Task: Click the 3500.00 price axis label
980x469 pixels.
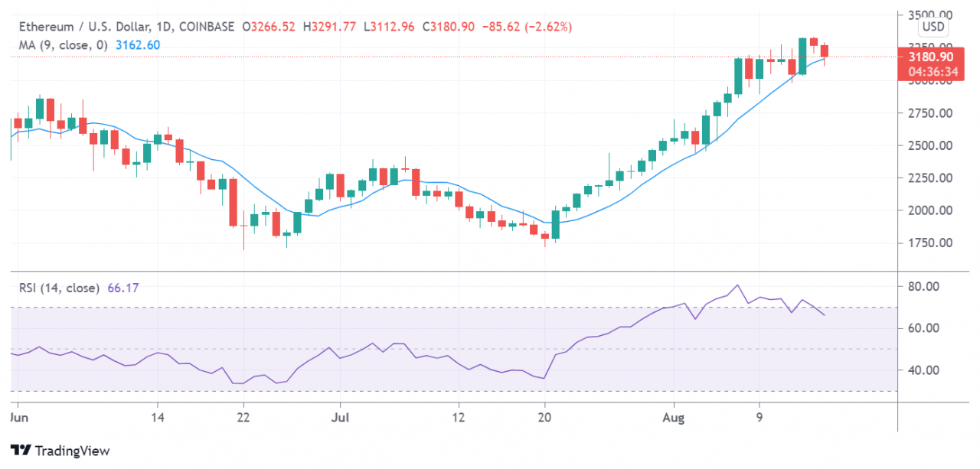Action: 930,15
